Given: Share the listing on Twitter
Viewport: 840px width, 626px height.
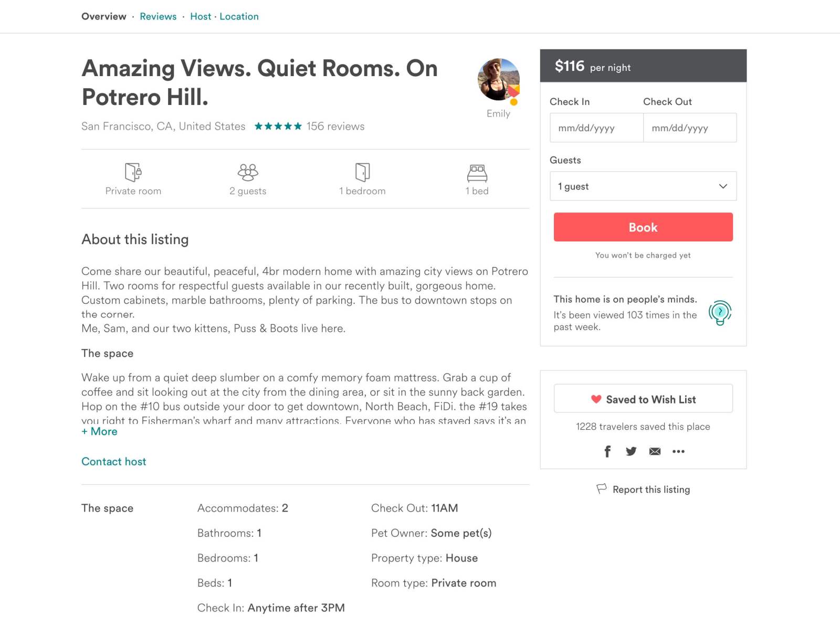Looking at the screenshot, I should [631, 451].
